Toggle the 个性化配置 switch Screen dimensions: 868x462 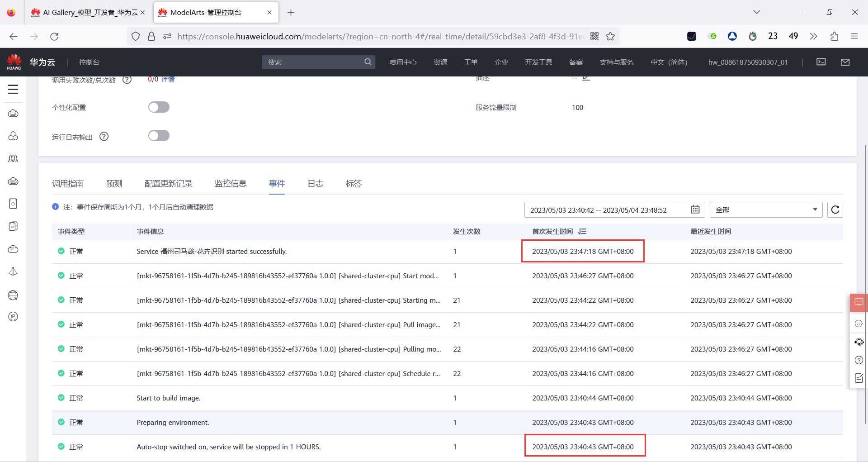[159, 107]
